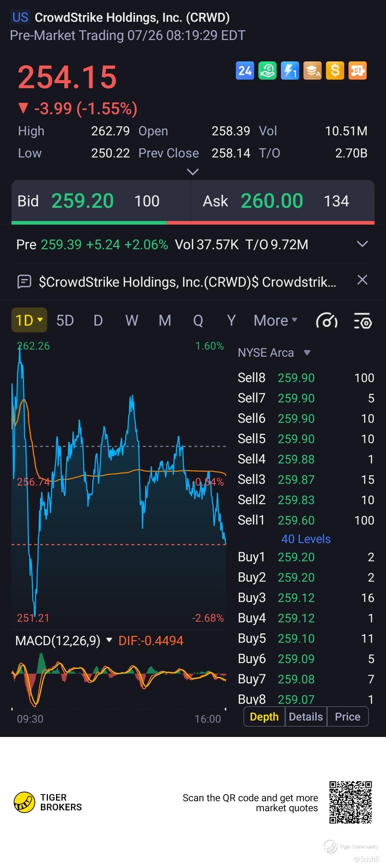Tap the green hand-coin icon
Viewport: 386px width, 868px height.
pyautogui.click(x=267, y=71)
